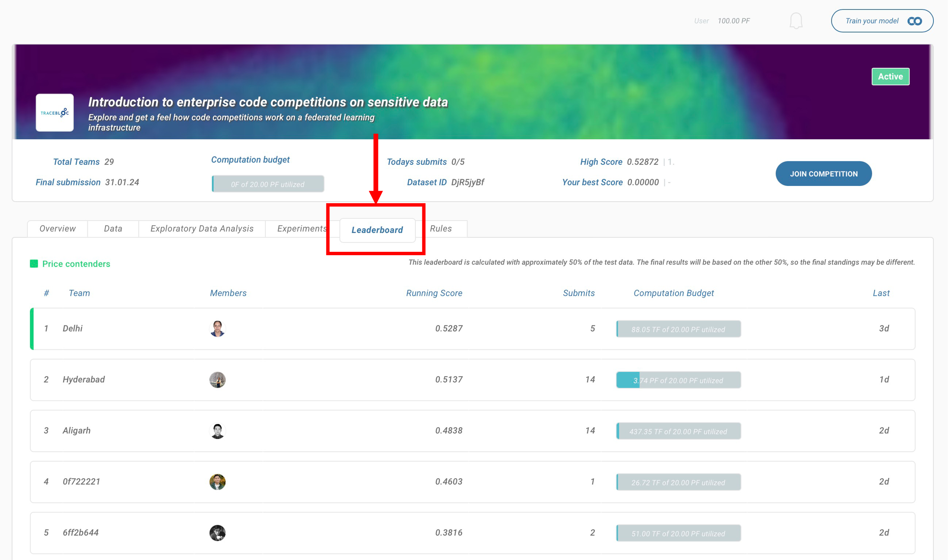This screenshot has height=560, width=949.
Task: Click the green Price contenders square
Action: click(34, 264)
